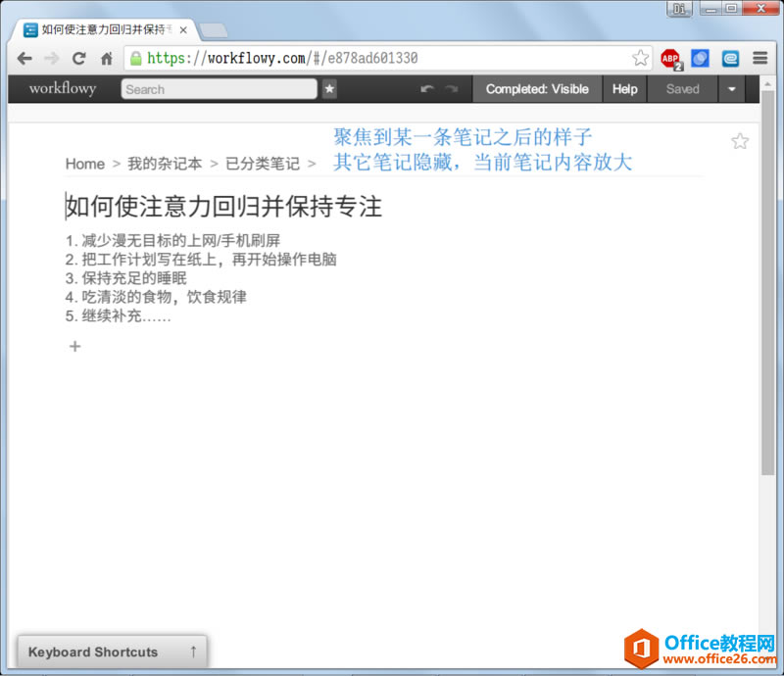
Task: Toggle Completed: Visible setting
Action: click(537, 88)
